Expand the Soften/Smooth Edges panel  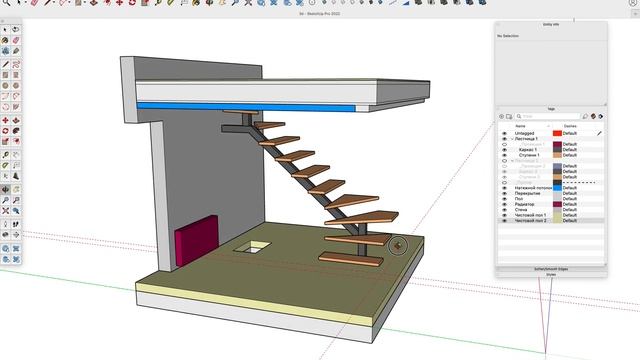pos(551,269)
